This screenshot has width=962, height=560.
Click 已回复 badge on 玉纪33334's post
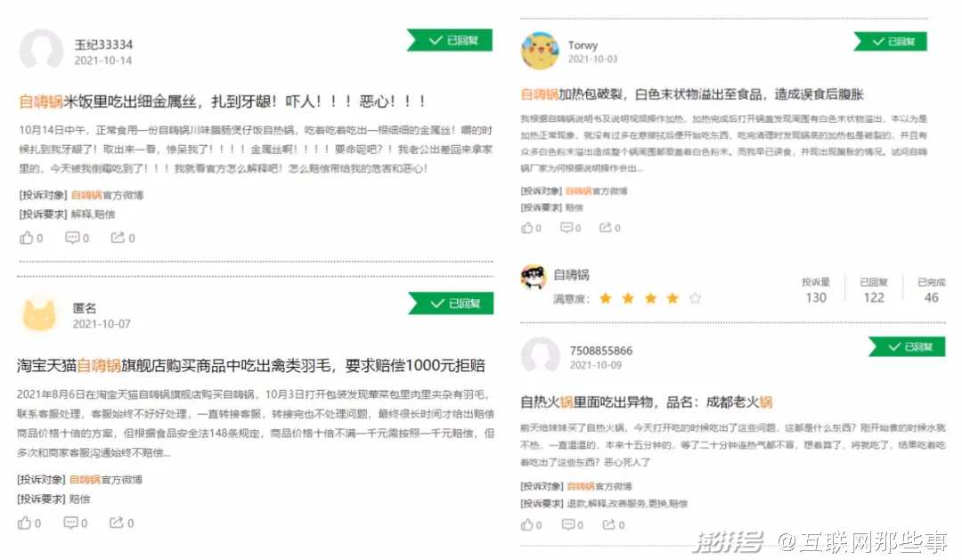450,40
